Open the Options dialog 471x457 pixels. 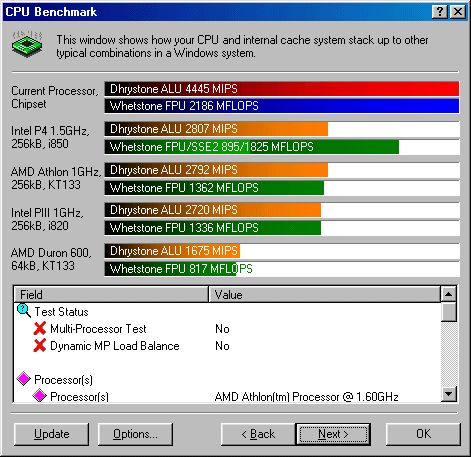pos(135,434)
